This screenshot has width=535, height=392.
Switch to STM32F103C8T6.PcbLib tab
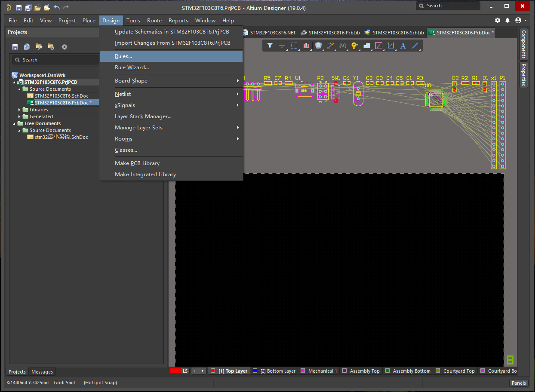coord(330,33)
